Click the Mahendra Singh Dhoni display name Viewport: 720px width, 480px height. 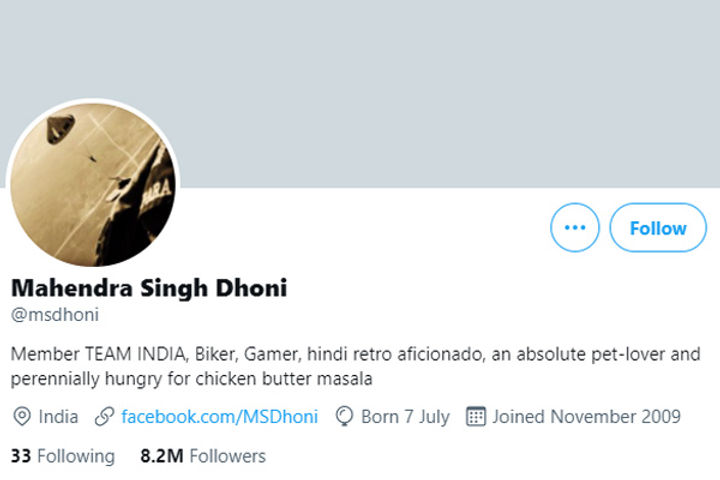[x=149, y=289]
